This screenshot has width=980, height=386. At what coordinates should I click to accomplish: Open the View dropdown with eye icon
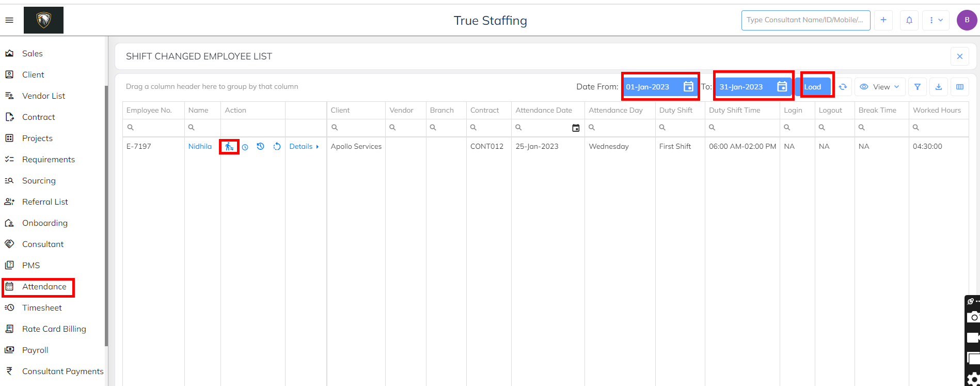pyautogui.click(x=880, y=87)
